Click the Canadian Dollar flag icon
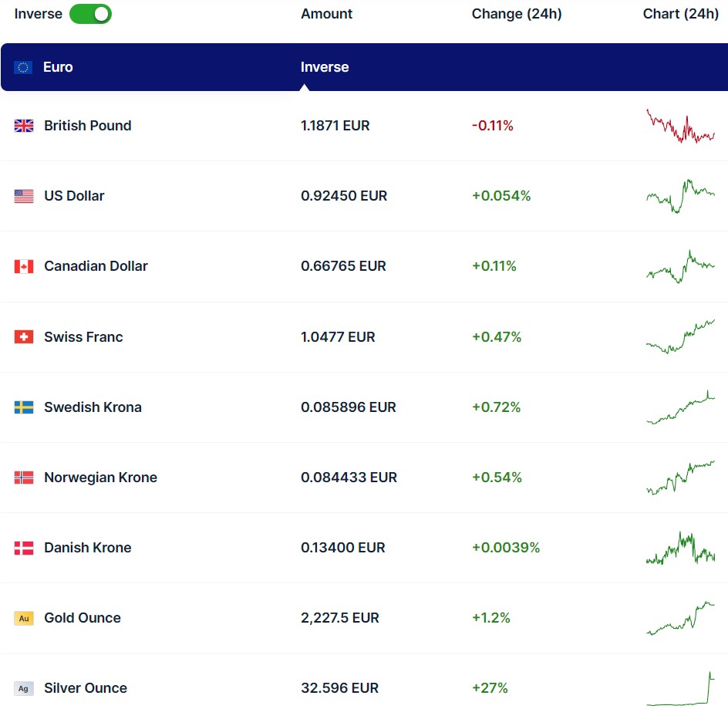This screenshot has width=728, height=709. click(x=24, y=266)
